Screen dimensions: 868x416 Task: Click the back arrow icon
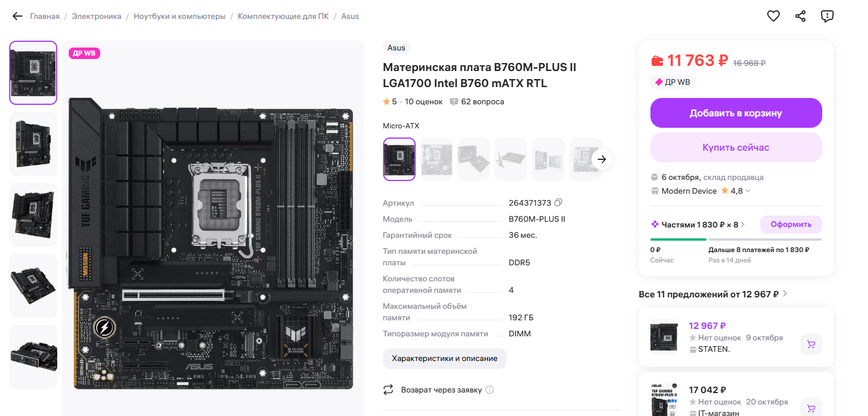pos(18,17)
